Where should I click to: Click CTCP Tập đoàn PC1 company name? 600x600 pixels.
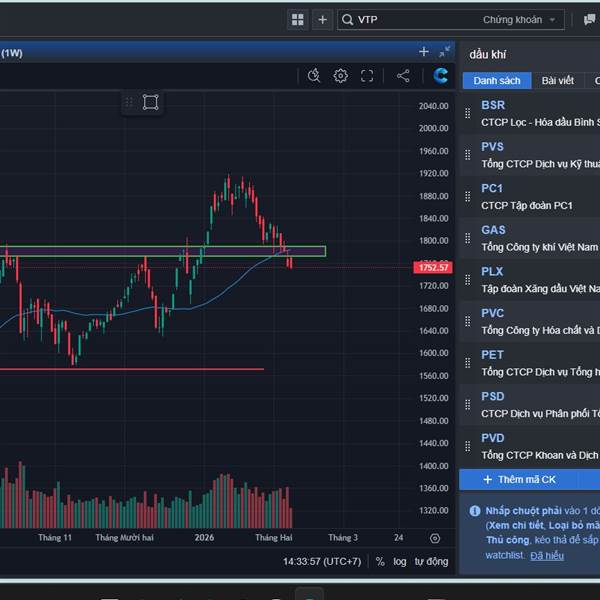point(527,205)
